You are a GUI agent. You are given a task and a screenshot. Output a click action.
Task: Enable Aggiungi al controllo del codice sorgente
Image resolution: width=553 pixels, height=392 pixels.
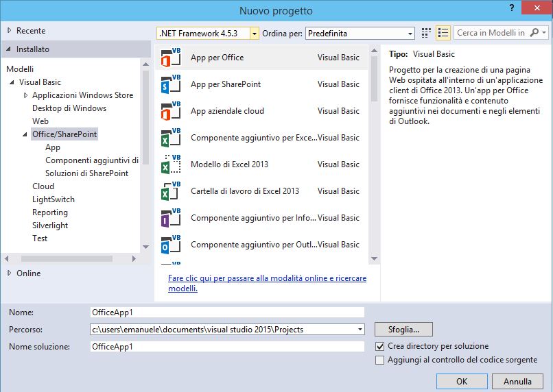380,360
